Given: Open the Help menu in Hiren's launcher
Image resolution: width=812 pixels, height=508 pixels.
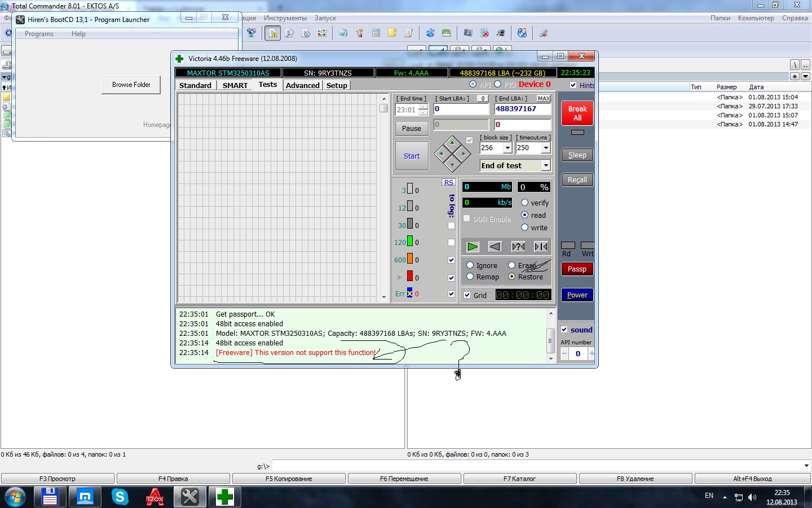Looking at the screenshot, I should coord(78,34).
